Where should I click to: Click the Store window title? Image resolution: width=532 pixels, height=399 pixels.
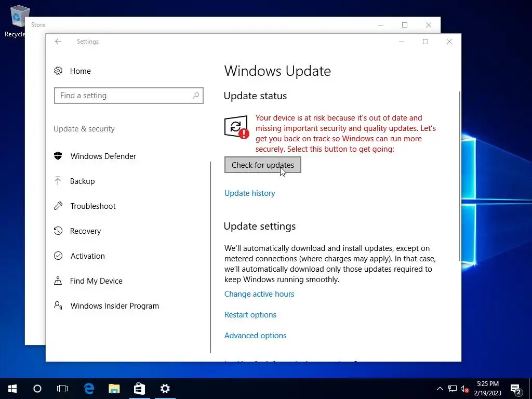click(x=38, y=25)
